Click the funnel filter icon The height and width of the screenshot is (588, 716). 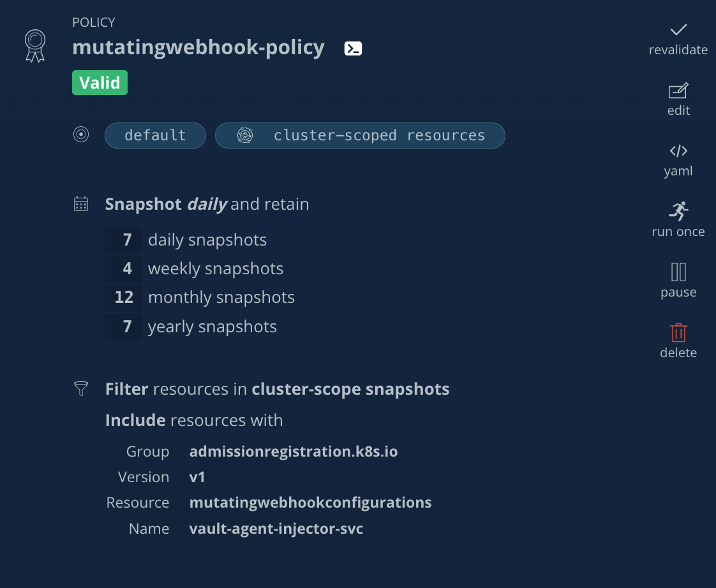81,388
